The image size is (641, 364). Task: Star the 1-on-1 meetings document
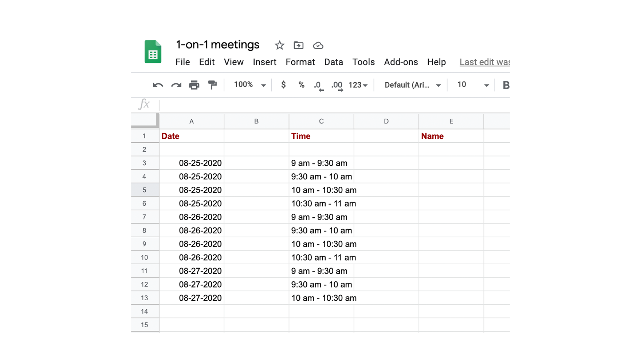point(279,45)
